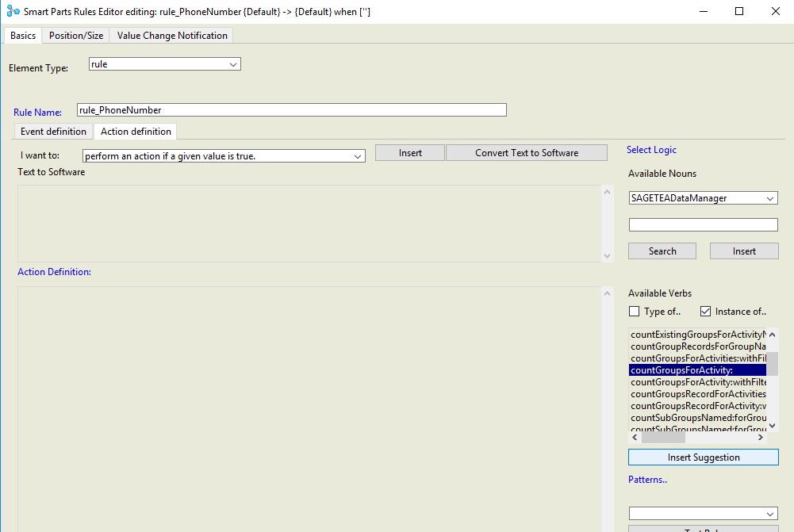The width and height of the screenshot is (794, 532).
Task: Click the Select Logic link
Action: 651,150
